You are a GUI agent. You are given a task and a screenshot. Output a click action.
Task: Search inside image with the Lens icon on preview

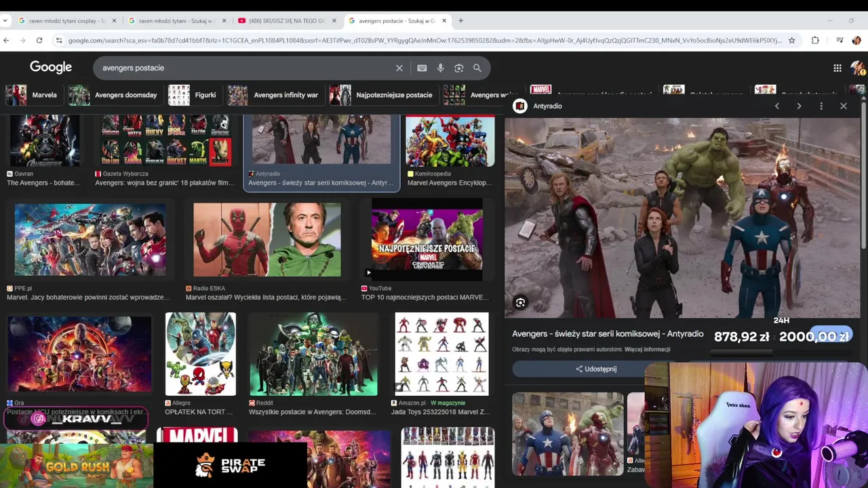[x=520, y=303]
